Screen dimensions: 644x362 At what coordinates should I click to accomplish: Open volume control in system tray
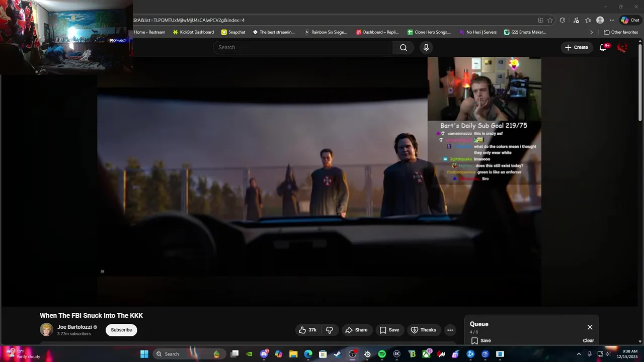608,354
